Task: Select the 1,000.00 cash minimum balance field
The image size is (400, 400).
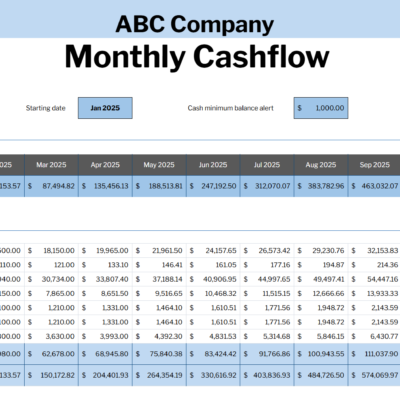Action: [x=321, y=108]
